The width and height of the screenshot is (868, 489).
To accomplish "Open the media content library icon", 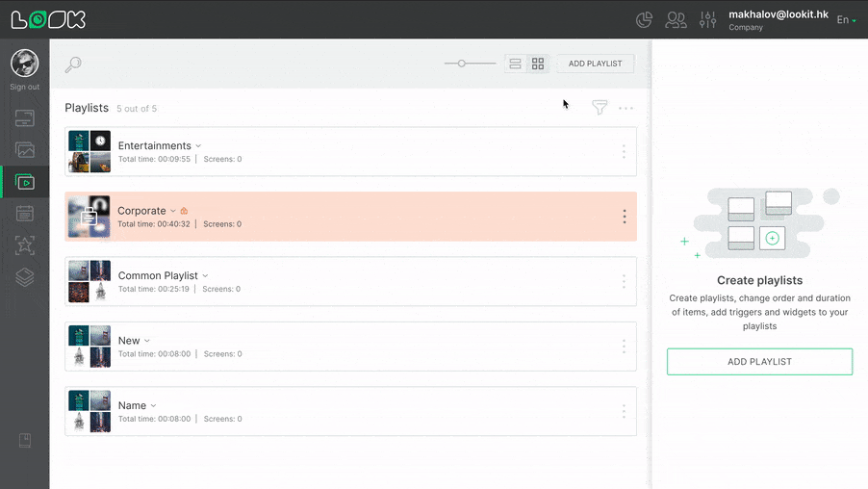I will (24, 150).
